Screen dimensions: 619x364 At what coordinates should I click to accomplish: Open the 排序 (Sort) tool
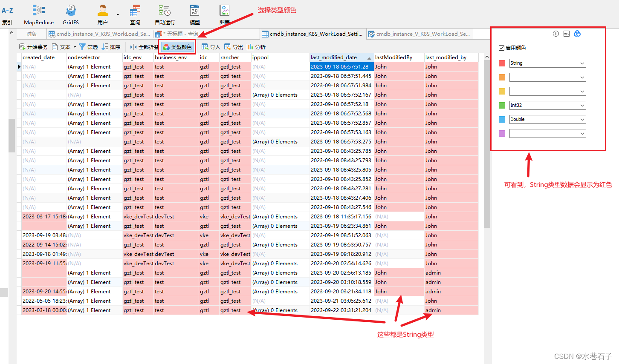111,47
